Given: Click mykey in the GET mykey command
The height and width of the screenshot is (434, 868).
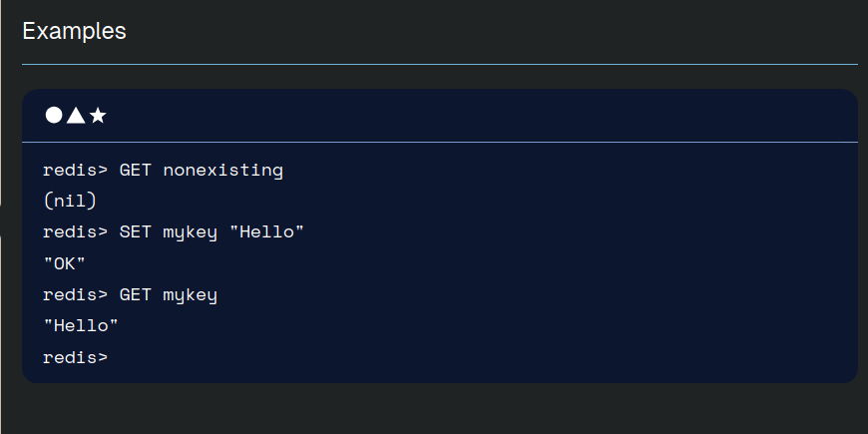Looking at the screenshot, I should [x=190, y=295].
